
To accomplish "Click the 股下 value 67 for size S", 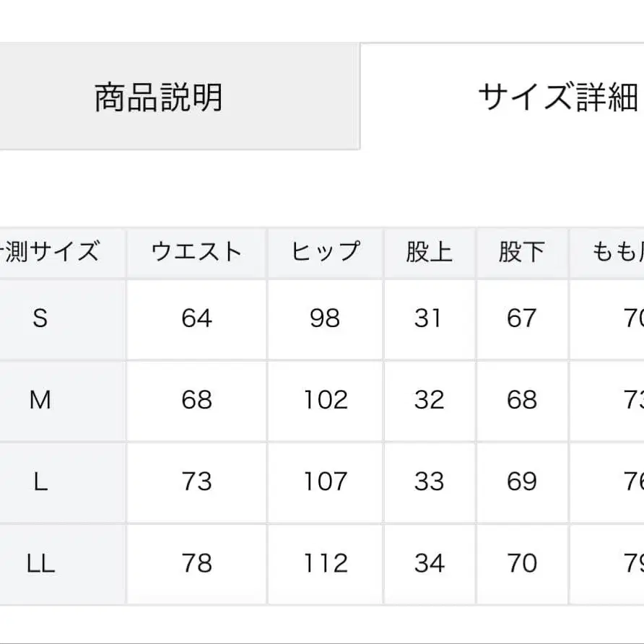I will pos(521,318).
